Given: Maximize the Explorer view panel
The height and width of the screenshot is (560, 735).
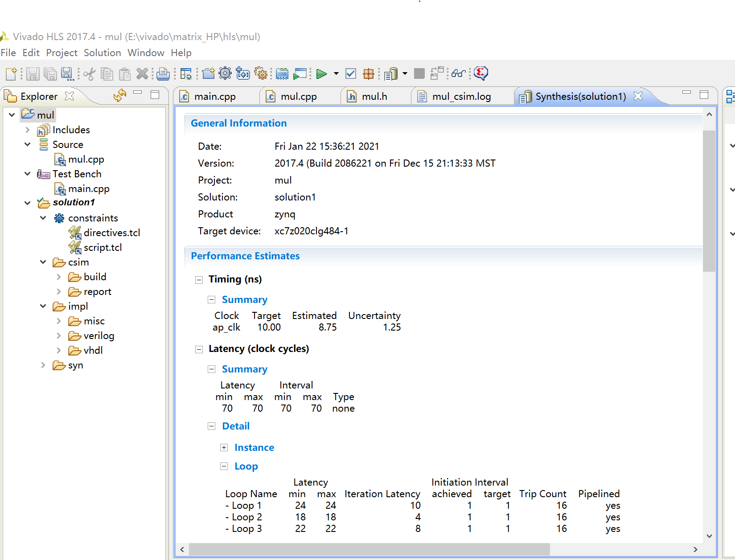Looking at the screenshot, I should [155, 95].
